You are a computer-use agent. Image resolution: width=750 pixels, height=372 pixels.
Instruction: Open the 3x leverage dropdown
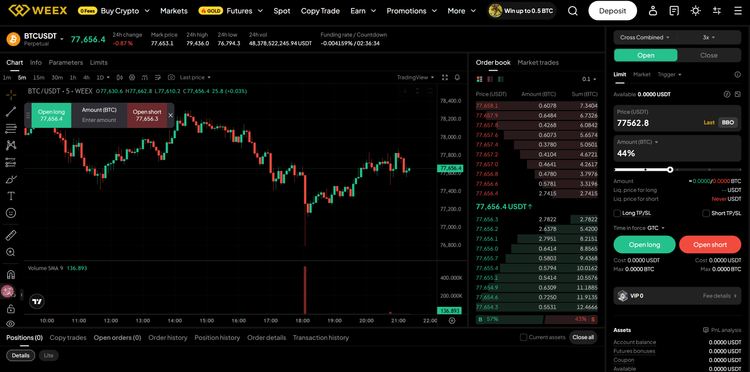click(x=709, y=37)
